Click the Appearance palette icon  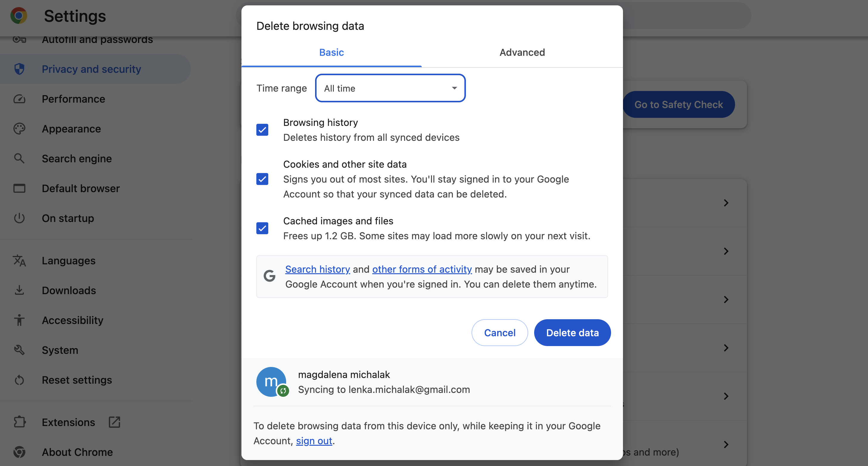pyautogui.click(x=19, y=129)
